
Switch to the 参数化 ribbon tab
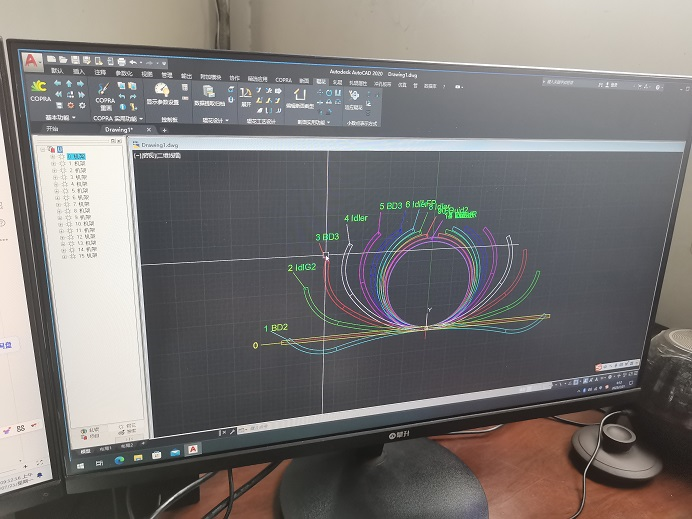[x=124, y=73]
